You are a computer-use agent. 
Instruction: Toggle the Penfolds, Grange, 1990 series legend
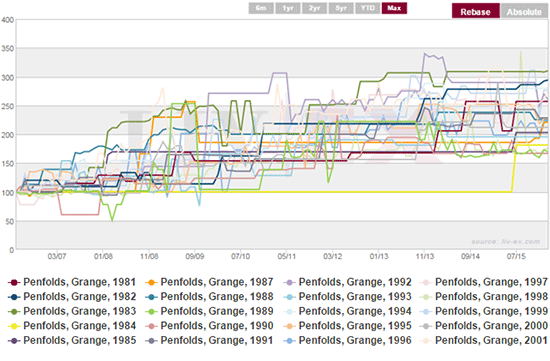tap(209, 326)
